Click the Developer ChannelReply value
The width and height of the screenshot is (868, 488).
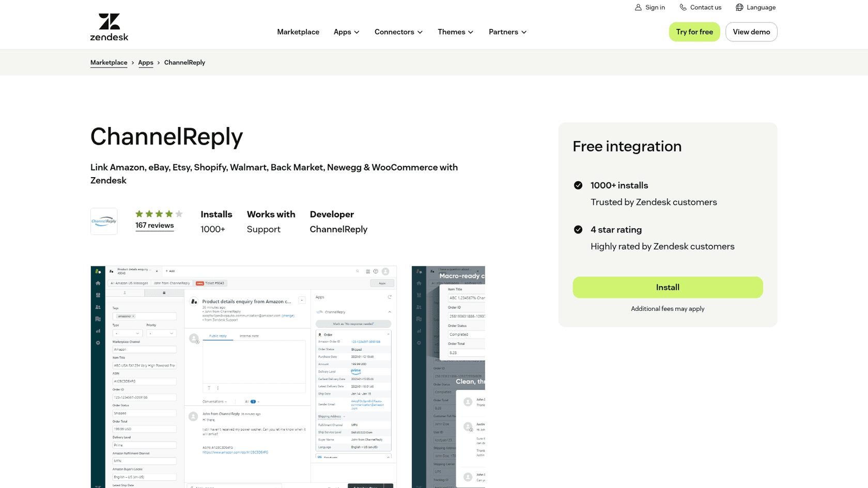(338, 229)
